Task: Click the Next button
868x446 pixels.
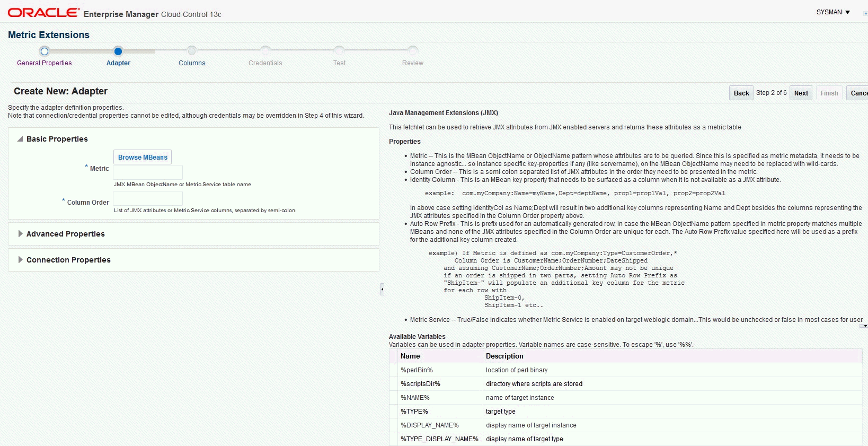Action: pyautogui.click(x=801, y=93)
